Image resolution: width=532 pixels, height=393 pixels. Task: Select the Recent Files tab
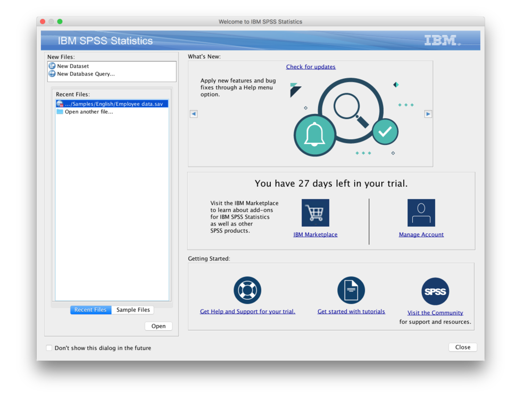(90, 310)
